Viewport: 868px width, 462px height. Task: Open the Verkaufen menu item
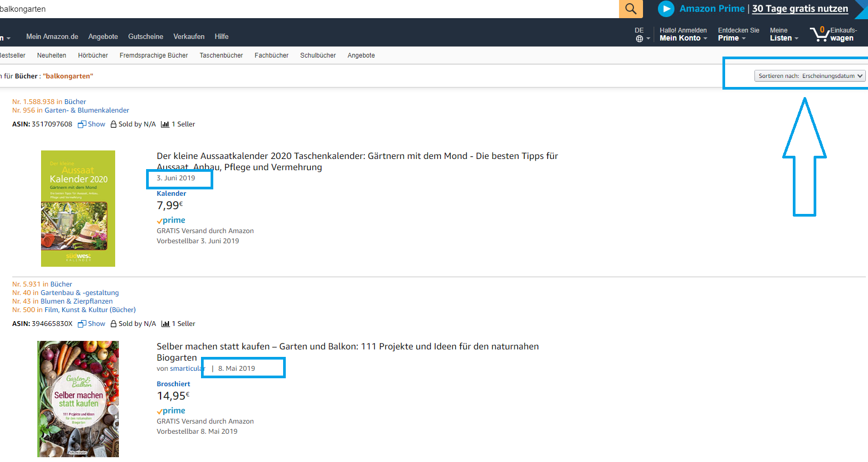click(189, 36)
